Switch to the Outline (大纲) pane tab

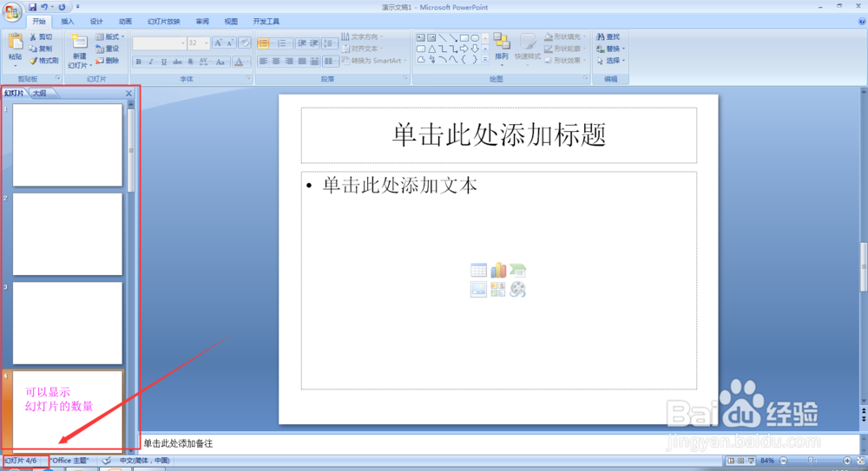40,93
